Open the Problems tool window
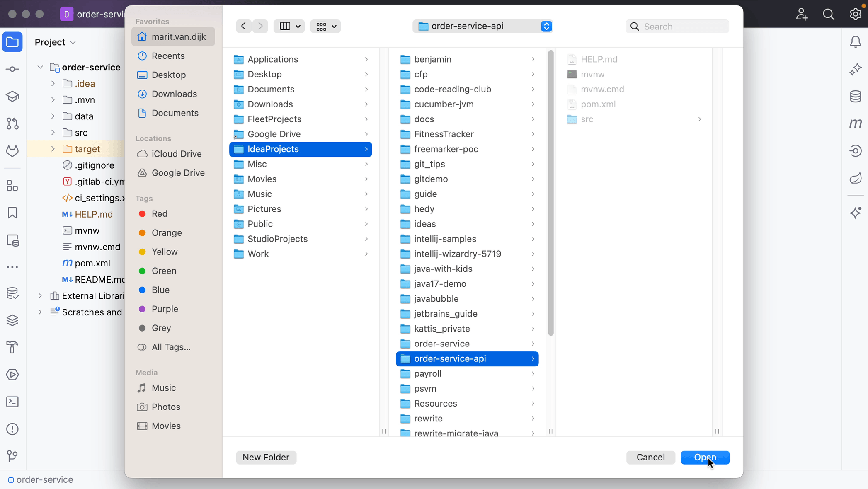 coord(12,429)
